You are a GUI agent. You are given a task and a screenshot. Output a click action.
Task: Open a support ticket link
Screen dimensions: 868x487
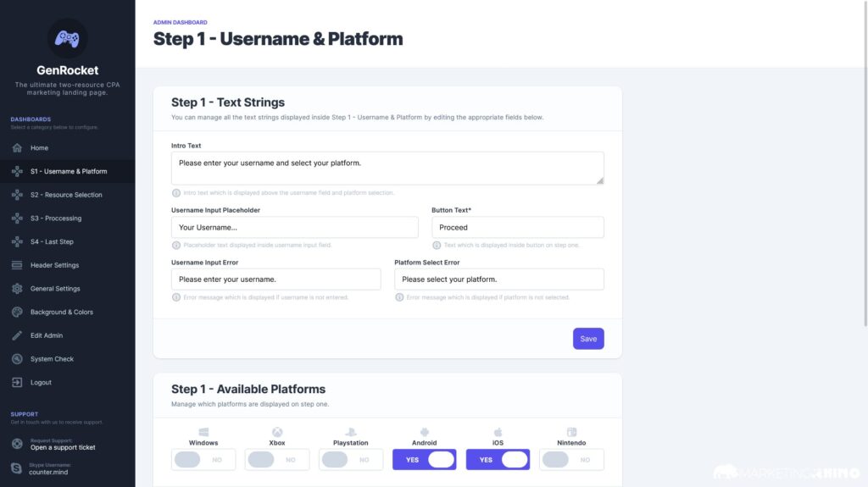pyautogui.click(x=63, y=447)
